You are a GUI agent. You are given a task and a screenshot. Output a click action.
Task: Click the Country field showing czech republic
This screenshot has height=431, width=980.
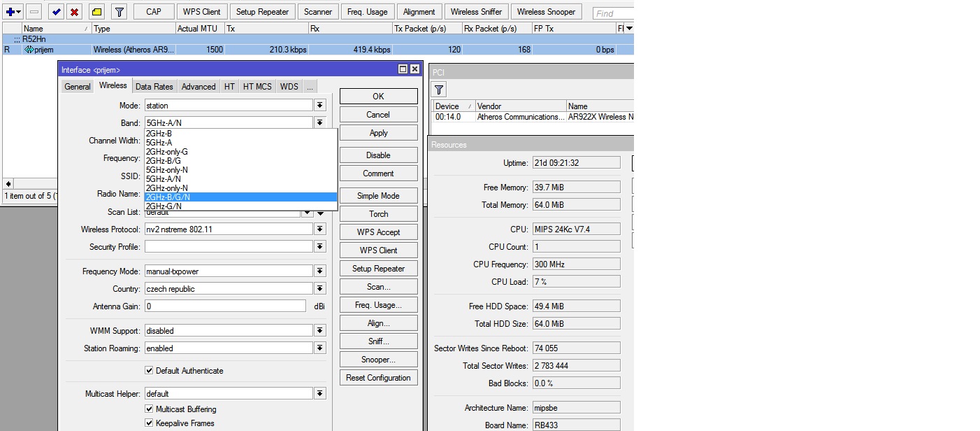(x=228, y=289)
